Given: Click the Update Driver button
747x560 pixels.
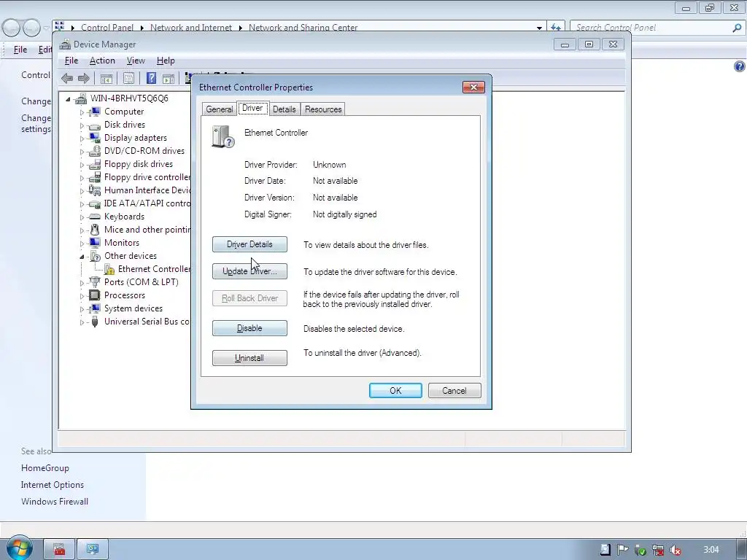Looking at the screenshot, I should pyautogui.click(x=249, y=271).
